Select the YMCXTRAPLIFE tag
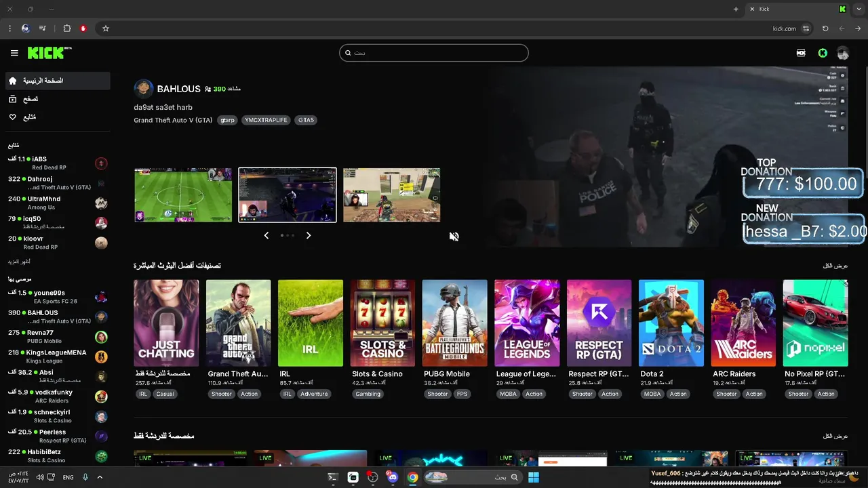This screenshot has height=488, width=868. [267, 120]
